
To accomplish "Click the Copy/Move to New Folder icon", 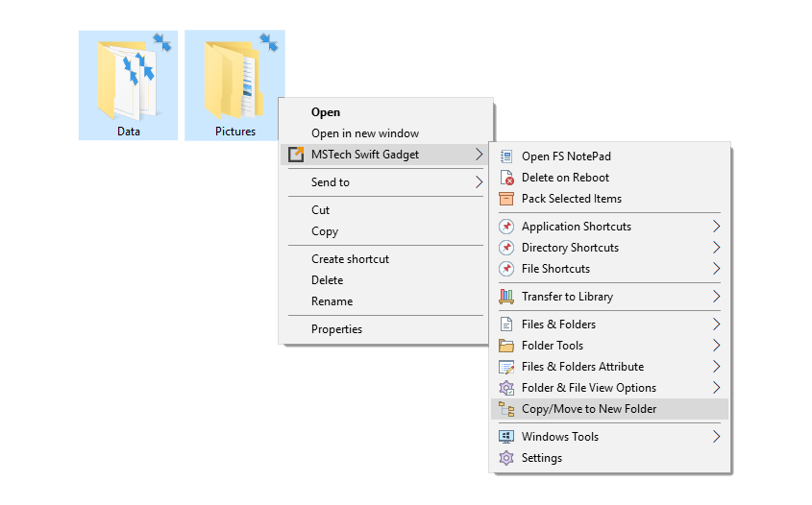I will 506,409.
